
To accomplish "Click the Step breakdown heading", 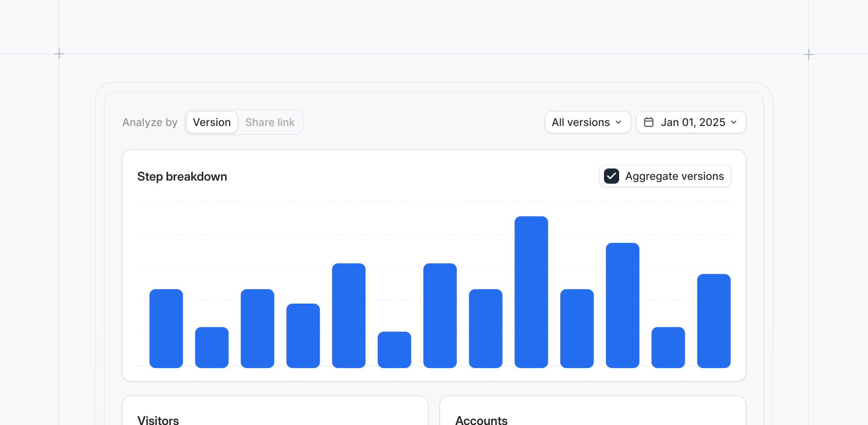I will (x=182, y=176).
